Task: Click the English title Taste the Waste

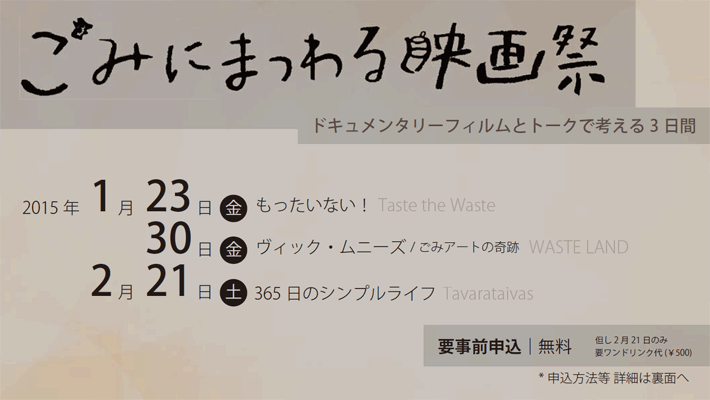Action: (438, 207)
